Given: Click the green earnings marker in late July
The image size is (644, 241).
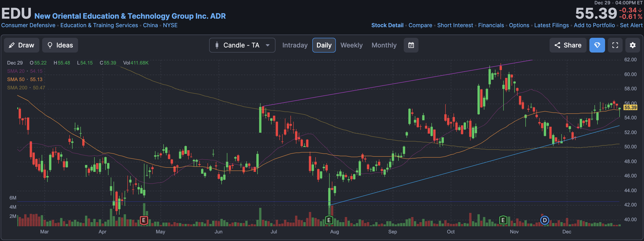Looking at the screenshot, I should [329, 220].
